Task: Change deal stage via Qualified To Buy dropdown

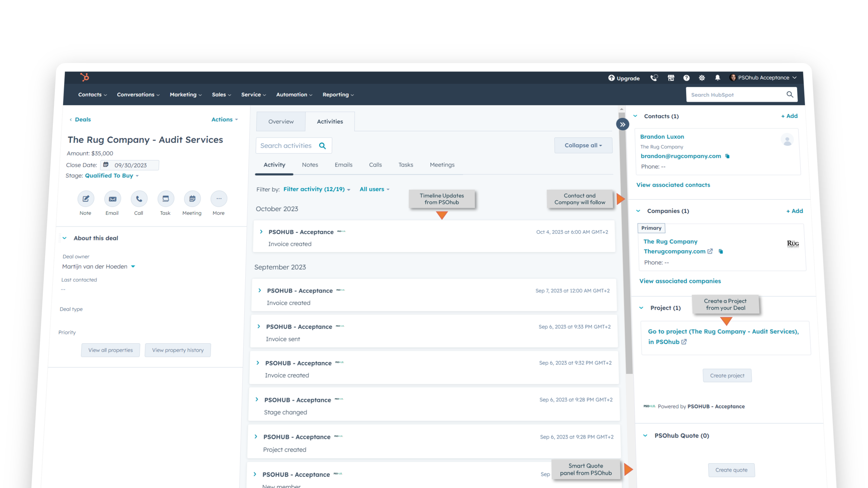Action: click(112, 176)
